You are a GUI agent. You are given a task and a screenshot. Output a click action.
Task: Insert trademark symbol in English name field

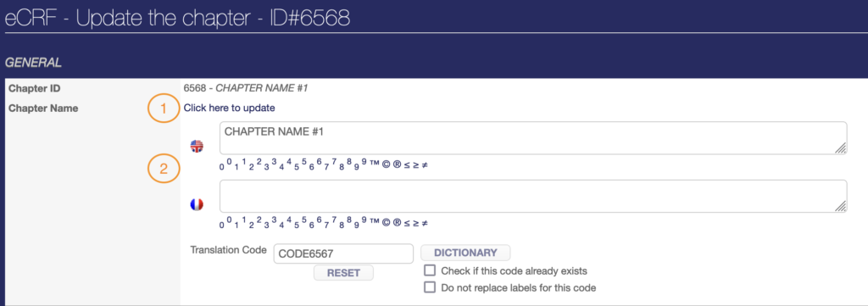point(374,164)
